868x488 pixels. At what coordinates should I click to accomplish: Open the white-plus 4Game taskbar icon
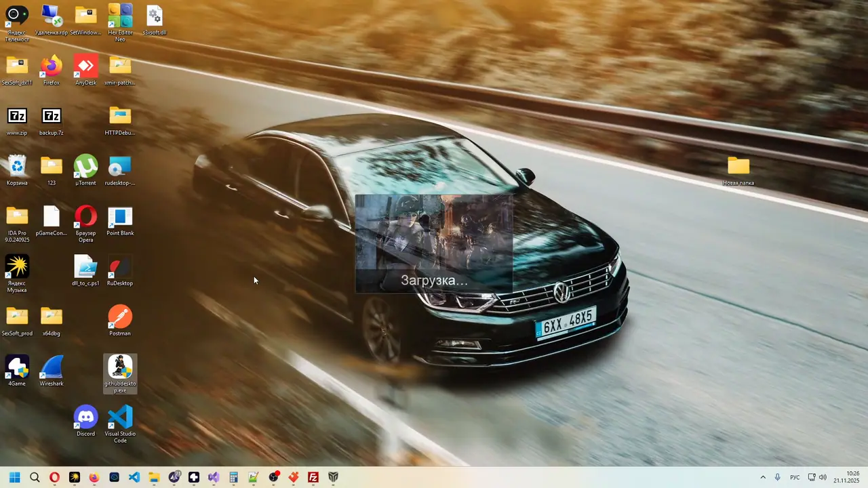tap(194, 477)
